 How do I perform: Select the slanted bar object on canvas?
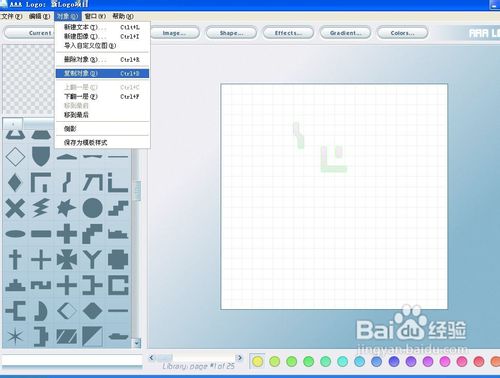(x=299, y=135)
